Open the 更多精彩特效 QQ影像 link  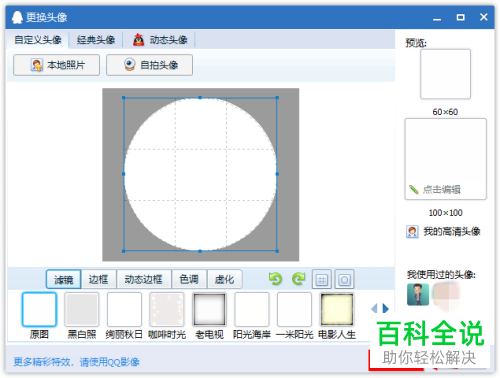[76, 362]
